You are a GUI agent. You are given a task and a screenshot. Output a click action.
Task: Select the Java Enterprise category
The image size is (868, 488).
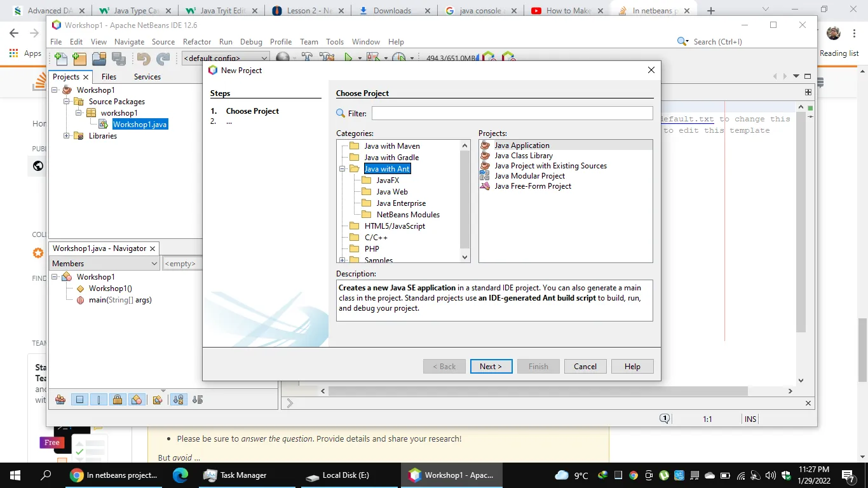[401, 203]
